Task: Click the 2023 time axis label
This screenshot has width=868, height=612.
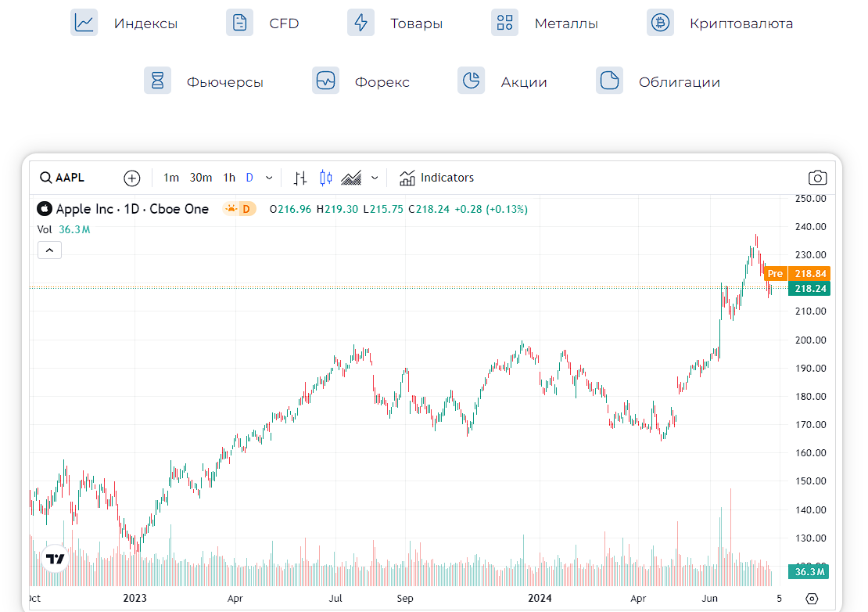Action: [135, 598]
